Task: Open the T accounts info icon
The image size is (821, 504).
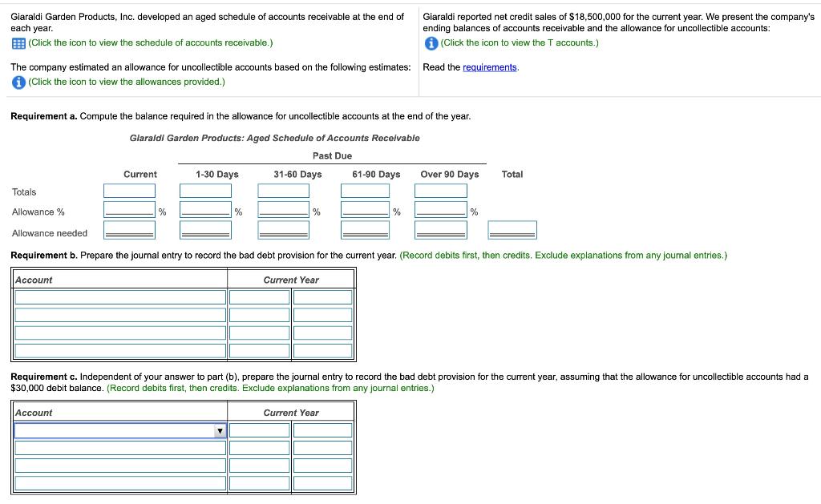Action: [431, 43]
